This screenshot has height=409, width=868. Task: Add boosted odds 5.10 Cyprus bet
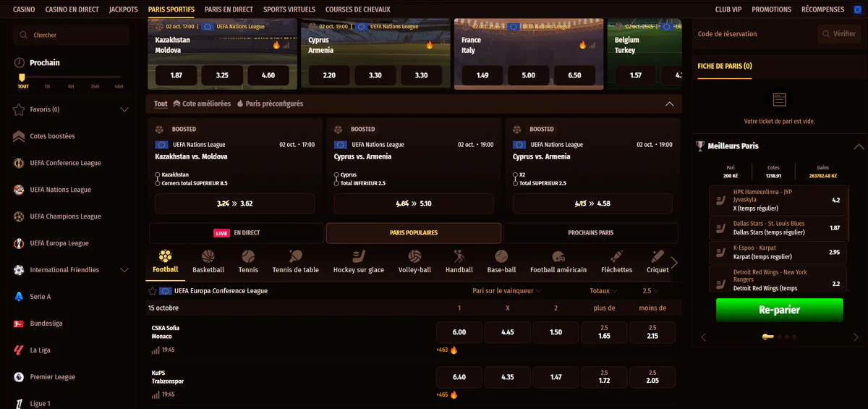pos(414,203)
